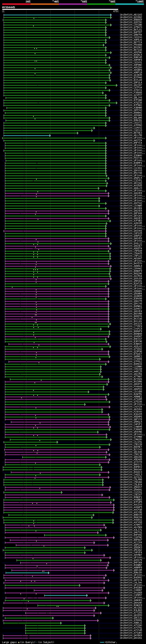Select the query name AV394445
146x644 pixels.
click(x=8, y=7)
